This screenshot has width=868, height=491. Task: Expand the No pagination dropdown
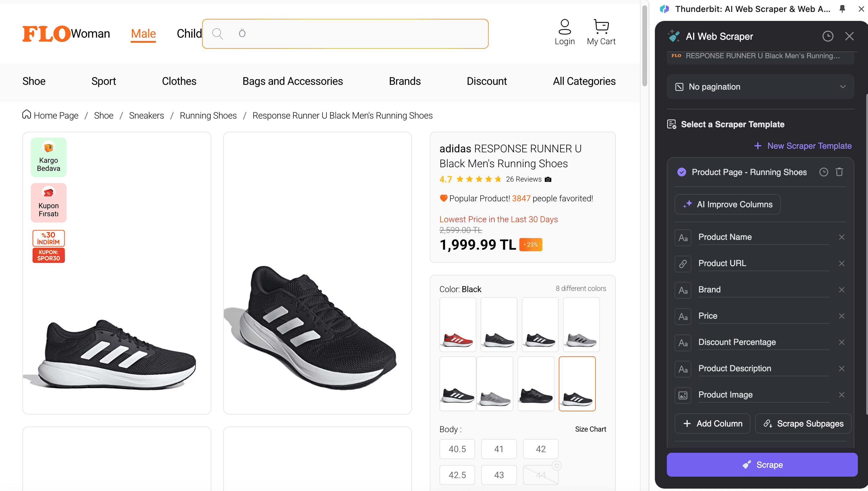[760, 87]
